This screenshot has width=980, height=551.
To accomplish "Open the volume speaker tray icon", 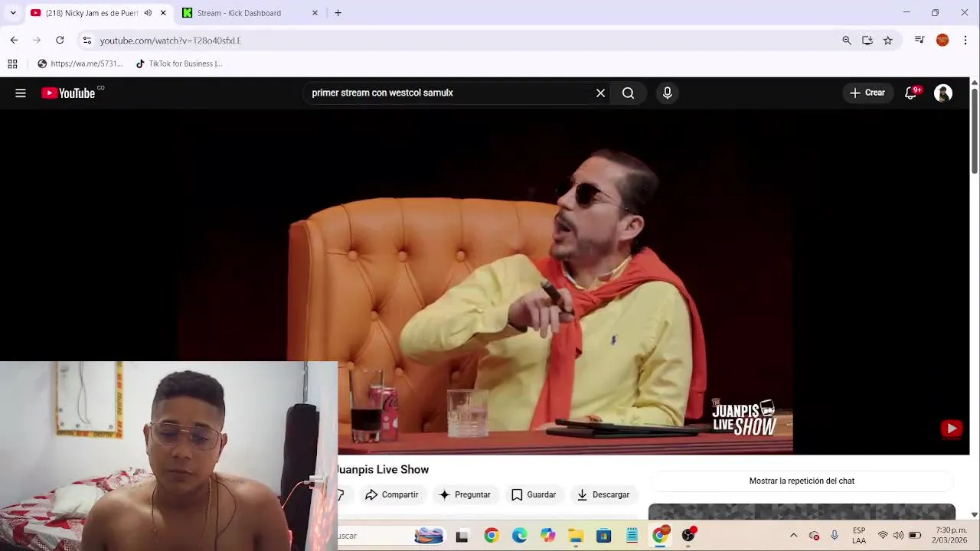I will coord(898,536).
